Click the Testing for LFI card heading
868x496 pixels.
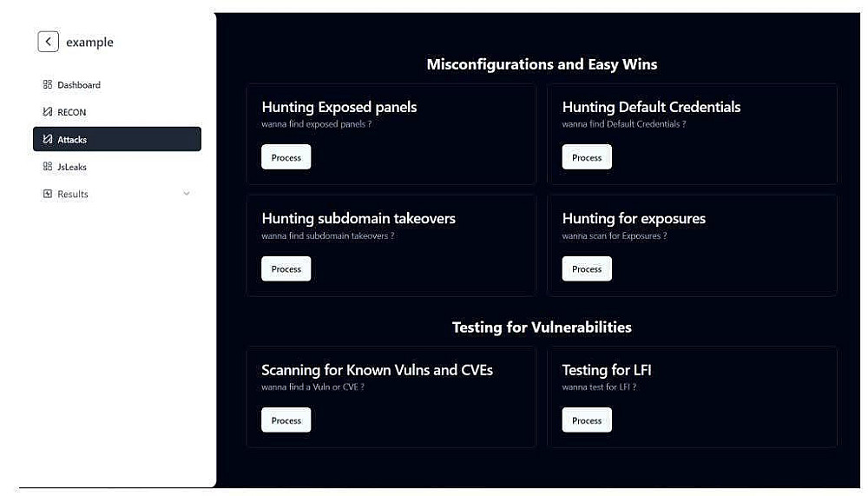tap(607, 370)
